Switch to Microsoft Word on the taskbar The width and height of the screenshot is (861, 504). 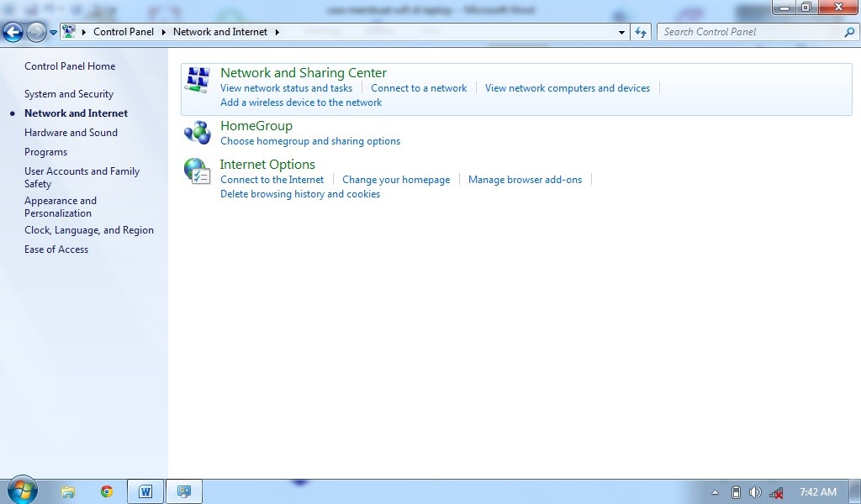click(145, 491)
